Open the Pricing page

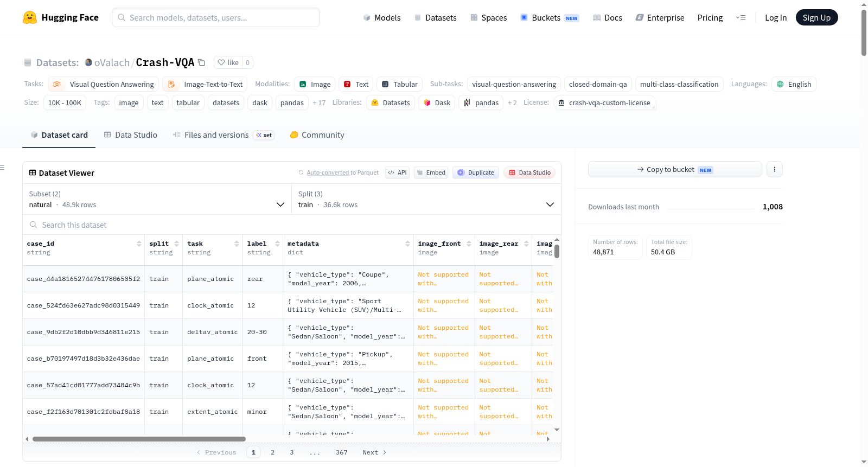pyautogui.click(x=710, y=17)
